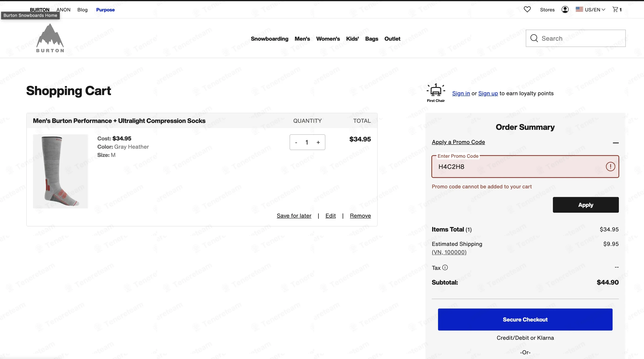Click the Apply button
644x359 pixels.
pos(586,205)
